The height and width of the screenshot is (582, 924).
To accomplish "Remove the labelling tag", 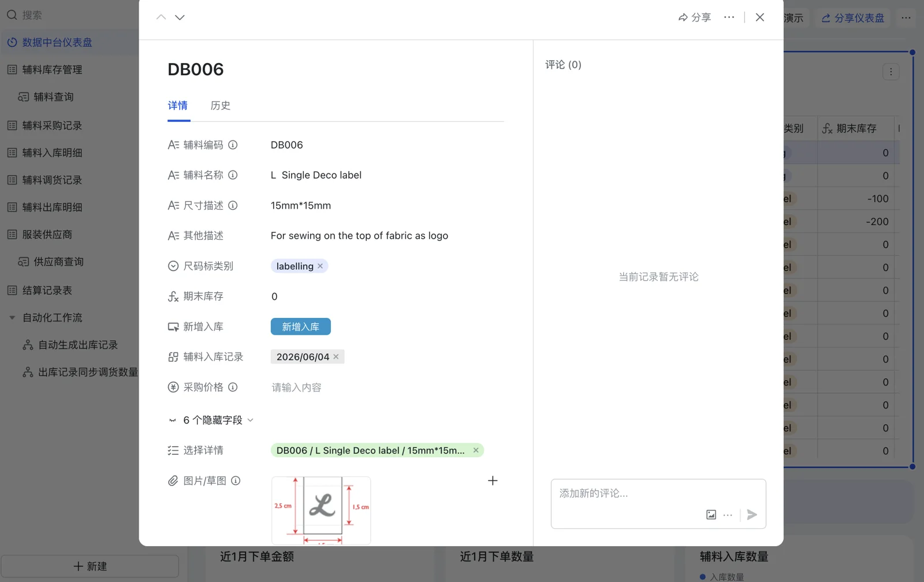I will click(321, 266).
